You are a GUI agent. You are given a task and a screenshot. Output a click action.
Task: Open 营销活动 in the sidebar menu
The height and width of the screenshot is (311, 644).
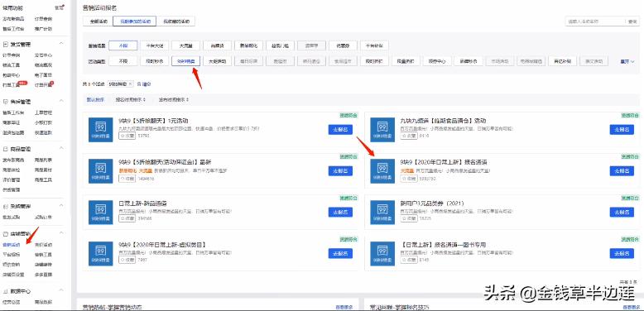(11, 245)
